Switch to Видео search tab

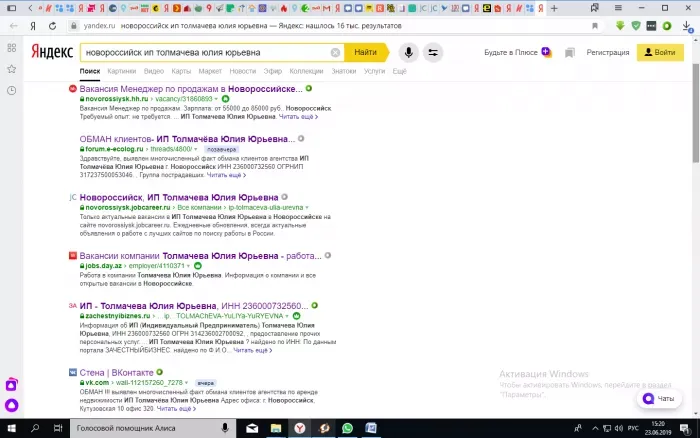154,71
